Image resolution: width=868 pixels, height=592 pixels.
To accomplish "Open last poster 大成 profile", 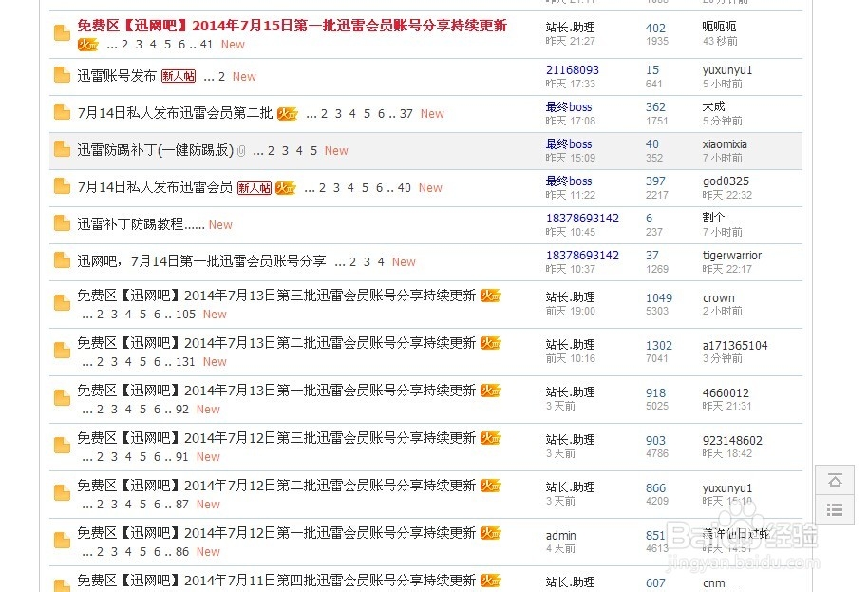I will coord(713,106).
